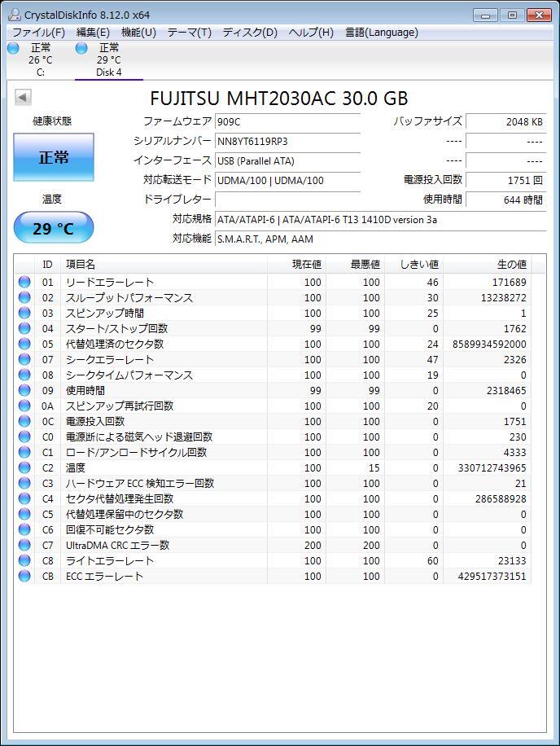
Task: Click status orb beside 正常 26 °C disk C:
Action: click(13, 48)
